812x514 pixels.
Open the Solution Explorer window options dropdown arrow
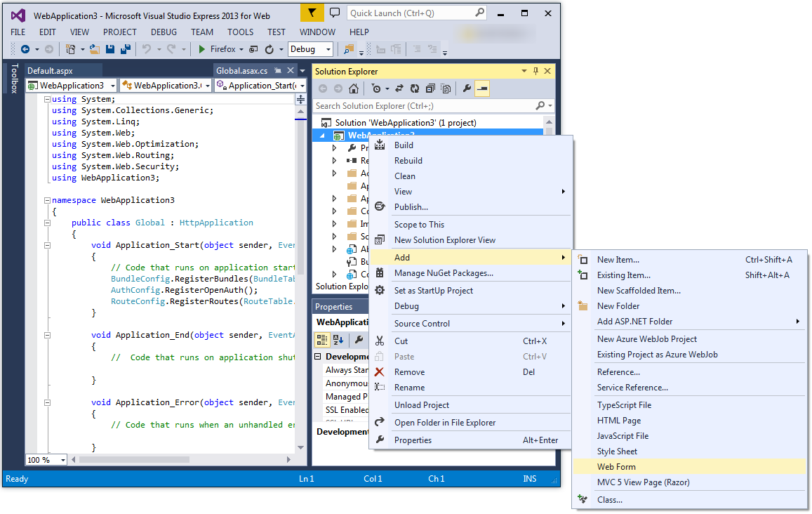[524, 71]
